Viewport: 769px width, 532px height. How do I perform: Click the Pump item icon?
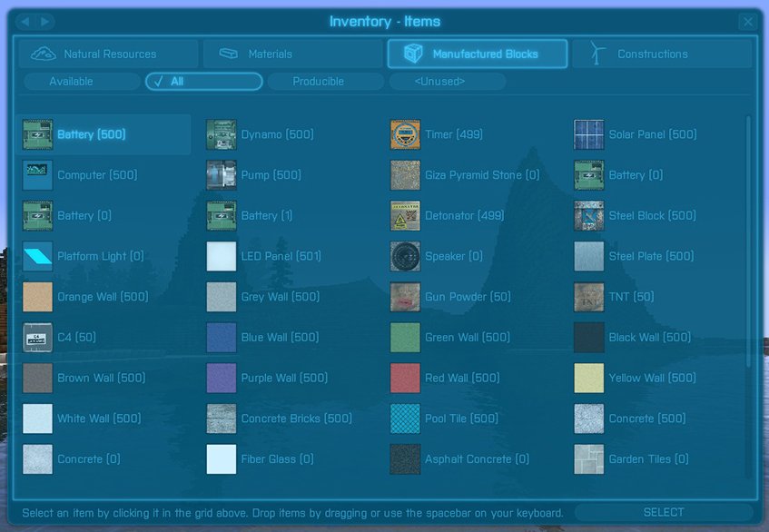[222, 175]
